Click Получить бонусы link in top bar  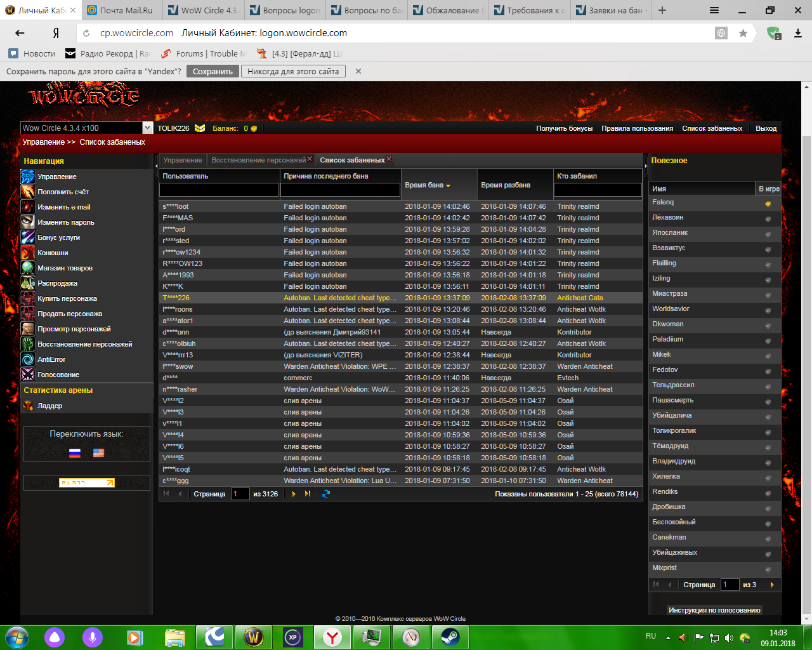[x=564, y=128]
